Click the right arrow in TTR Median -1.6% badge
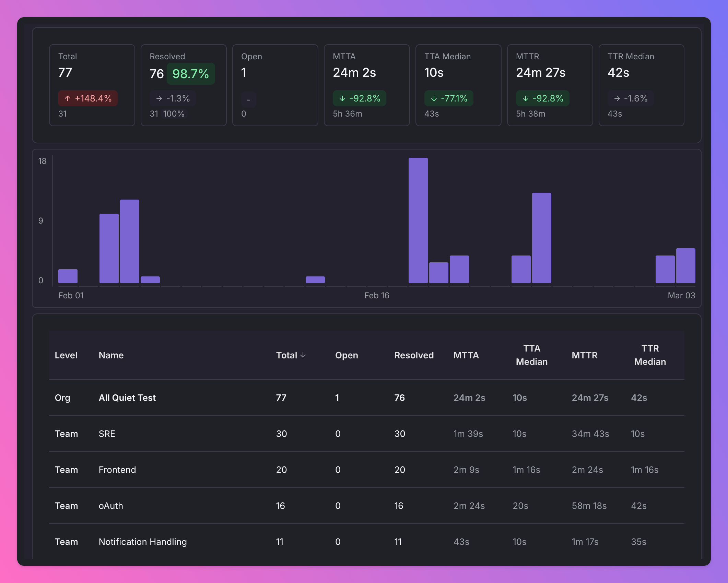The height and width of the screenshot is (583, 728). pyautogui.click(x=617, y=98)
